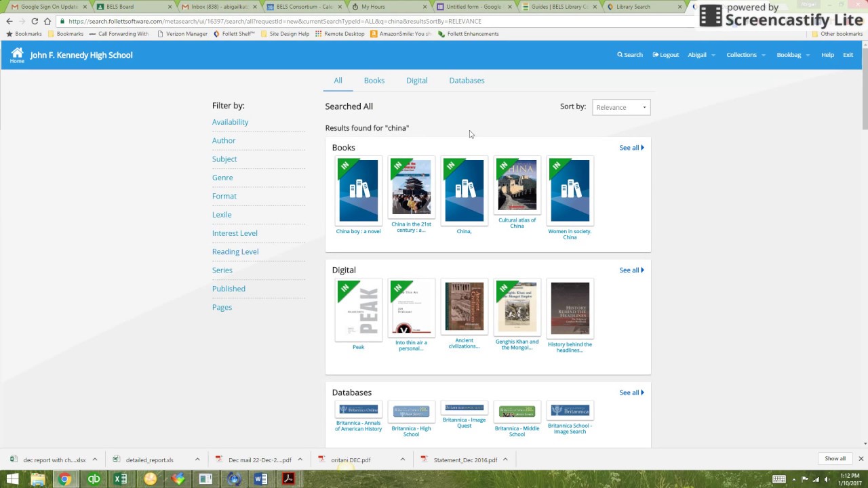The image size is (868, 488).
Task: Filter results by Series
Action: (222, 270)
